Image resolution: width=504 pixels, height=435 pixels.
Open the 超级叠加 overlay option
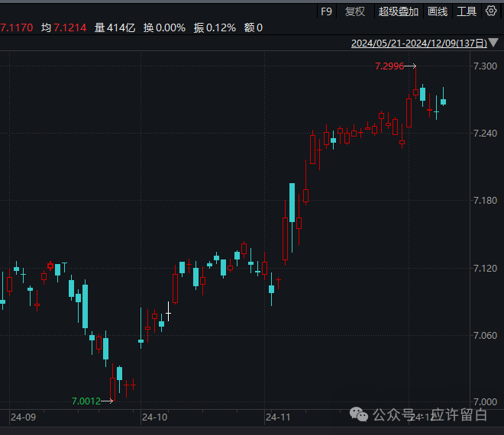pyautogui.click(x=399, y=11)
